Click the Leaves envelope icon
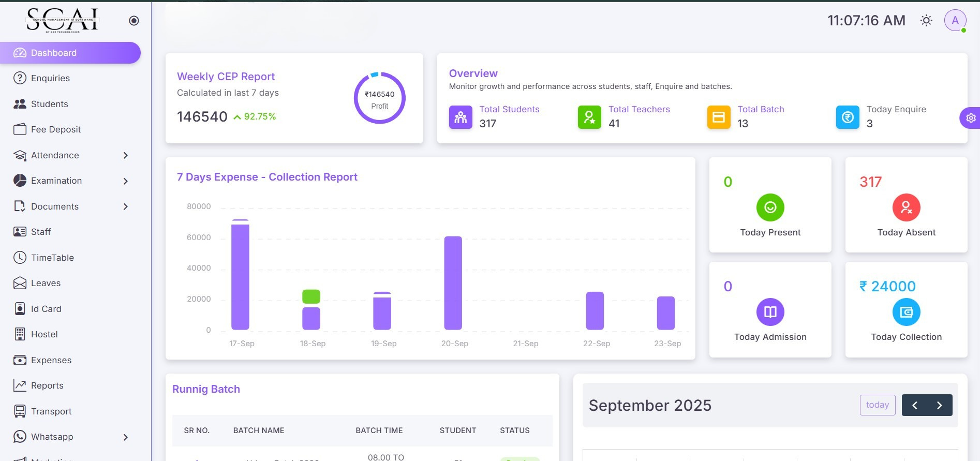Screen dimensions: 980x461 pos(20,283)
